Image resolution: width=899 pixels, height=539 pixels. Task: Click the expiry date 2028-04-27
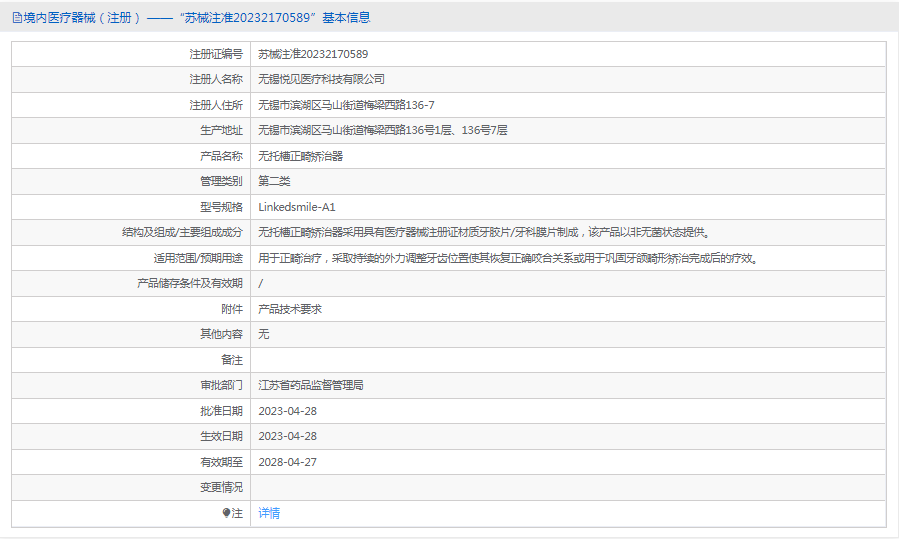tap(287, 462)
